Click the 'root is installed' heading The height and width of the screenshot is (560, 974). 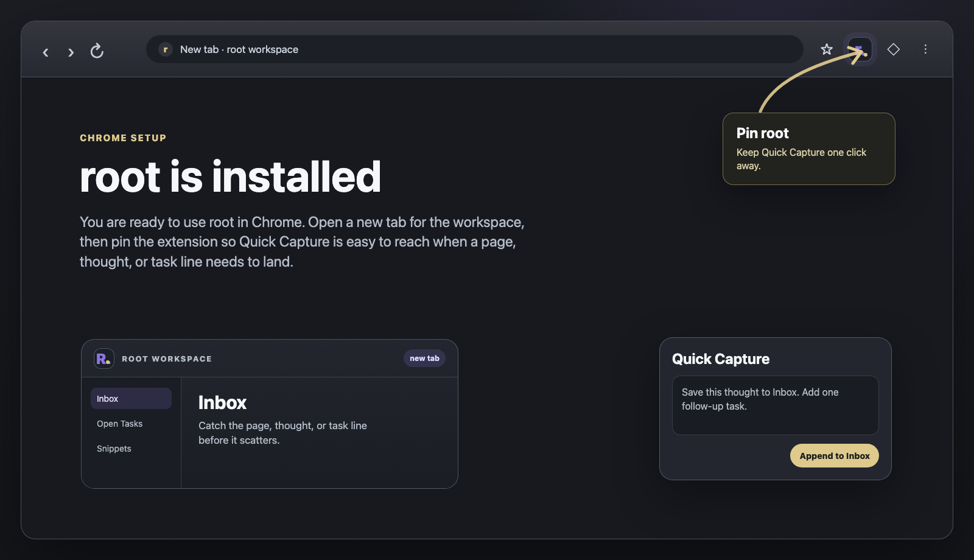230,177
